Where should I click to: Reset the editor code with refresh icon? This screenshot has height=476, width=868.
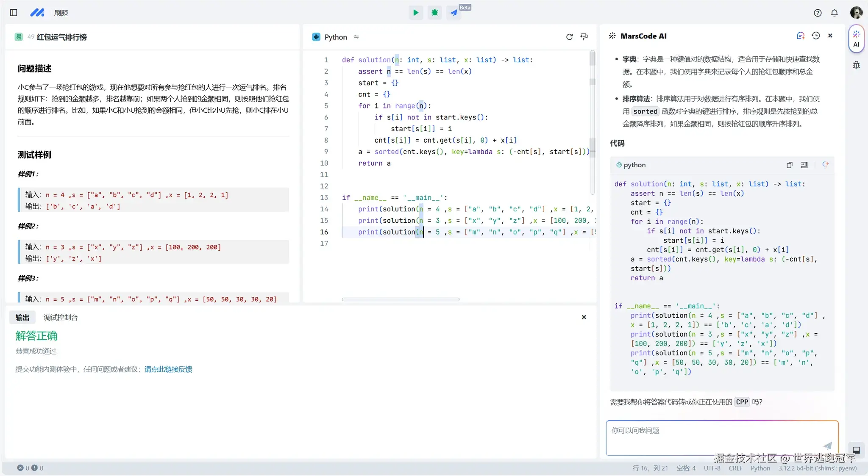[569, 37]
